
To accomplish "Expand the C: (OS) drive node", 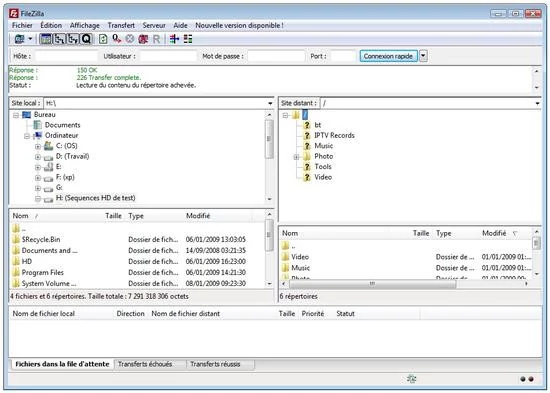I will [x=38, y=146].
